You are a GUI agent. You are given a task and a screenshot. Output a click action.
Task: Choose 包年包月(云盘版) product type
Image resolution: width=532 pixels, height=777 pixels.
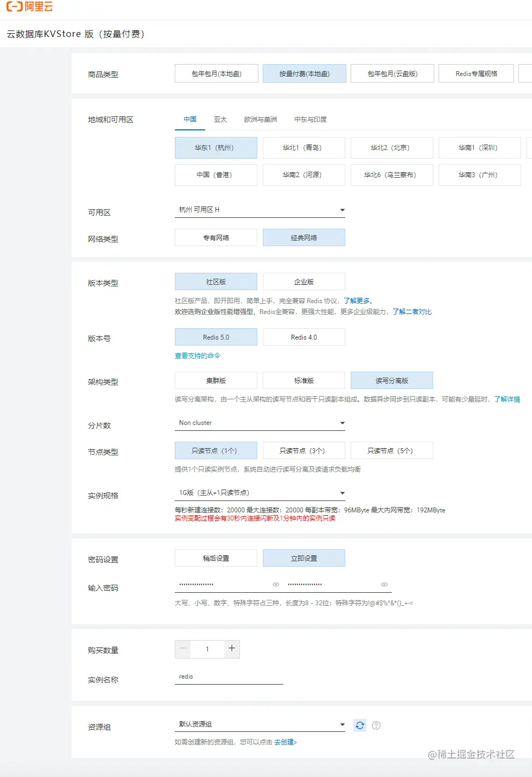tap(392, 73)
